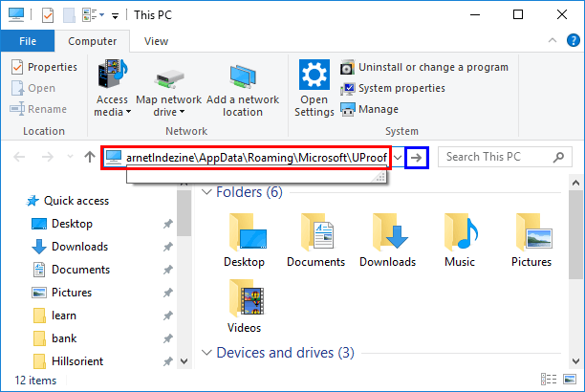
Task: Click main pane scroll down arrow
Action: tap(575, 361)
